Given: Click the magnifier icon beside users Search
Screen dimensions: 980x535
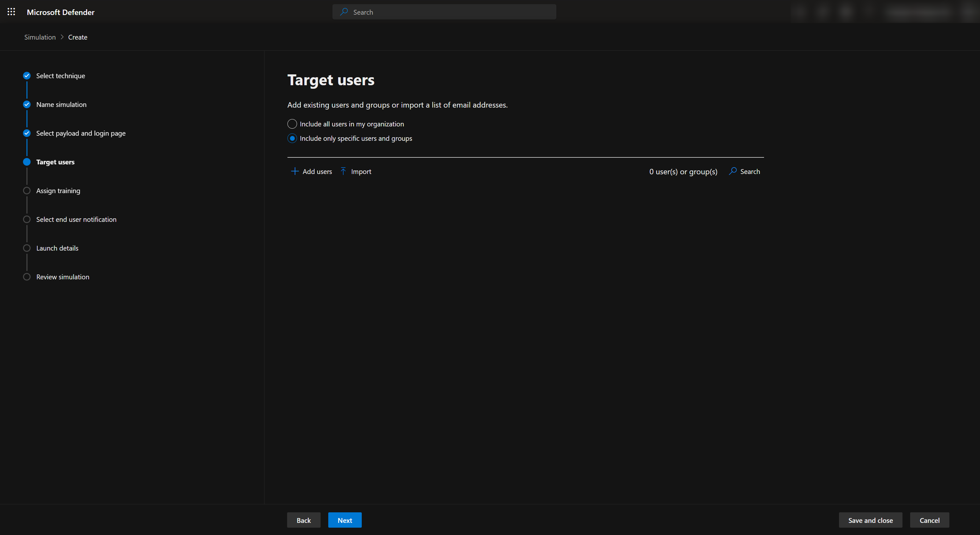Looking at the screenshot, I should 733,171.
